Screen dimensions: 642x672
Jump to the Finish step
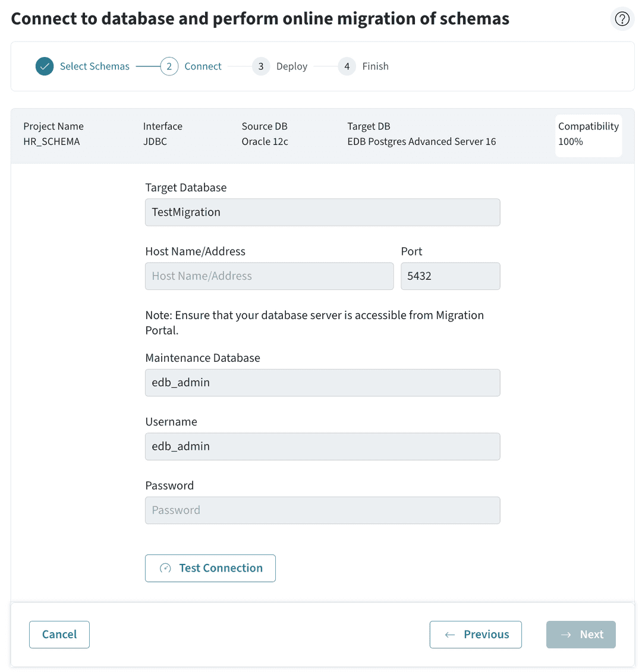(376, 66)
